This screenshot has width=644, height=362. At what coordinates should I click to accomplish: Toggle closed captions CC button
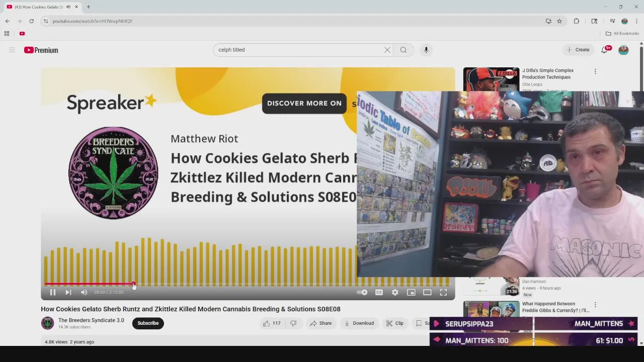[x=379, y=292]
